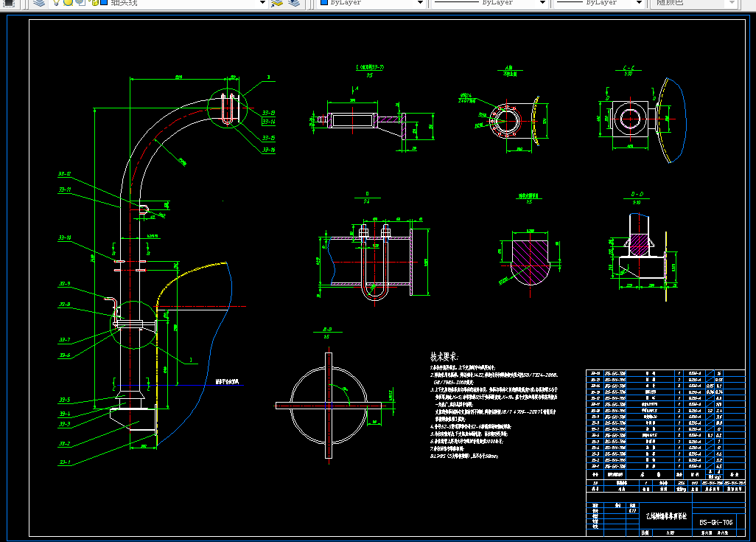Select the part label 33-10
The width and height of the screenshot is (756, 542).
click(65, 237)
